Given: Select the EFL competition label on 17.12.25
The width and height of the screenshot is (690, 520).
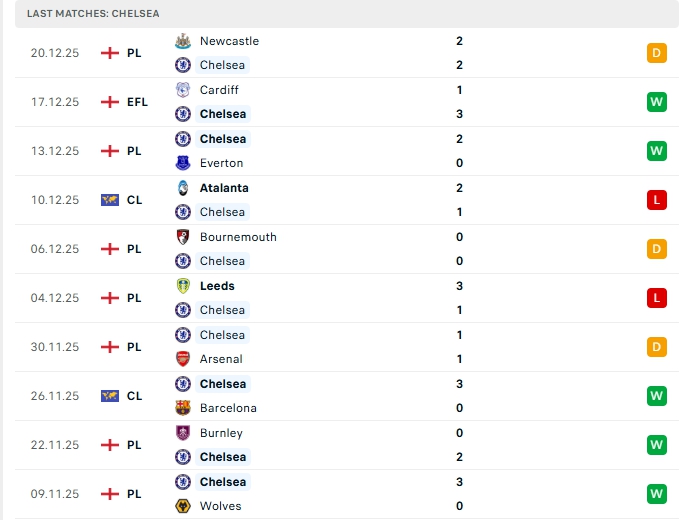Looking at the screenshot, I should coord(137,102).
